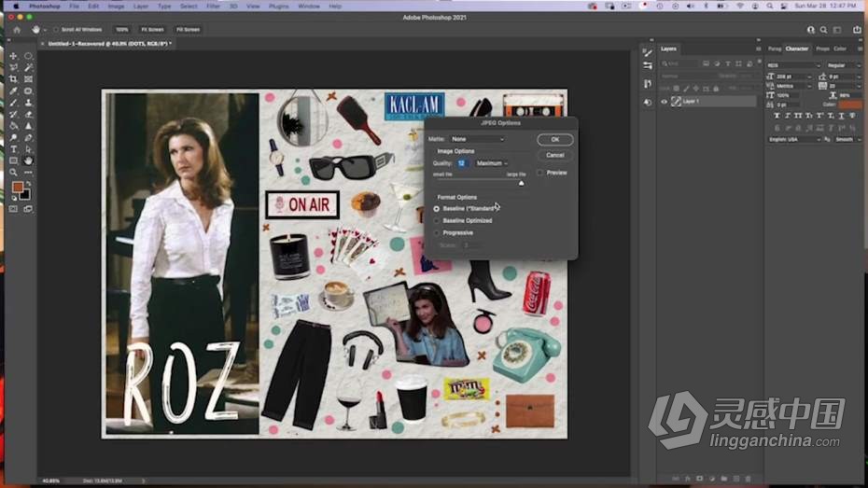Switch to the Layers tab
This screenshot has width=868, height=488.
[668, 49]
